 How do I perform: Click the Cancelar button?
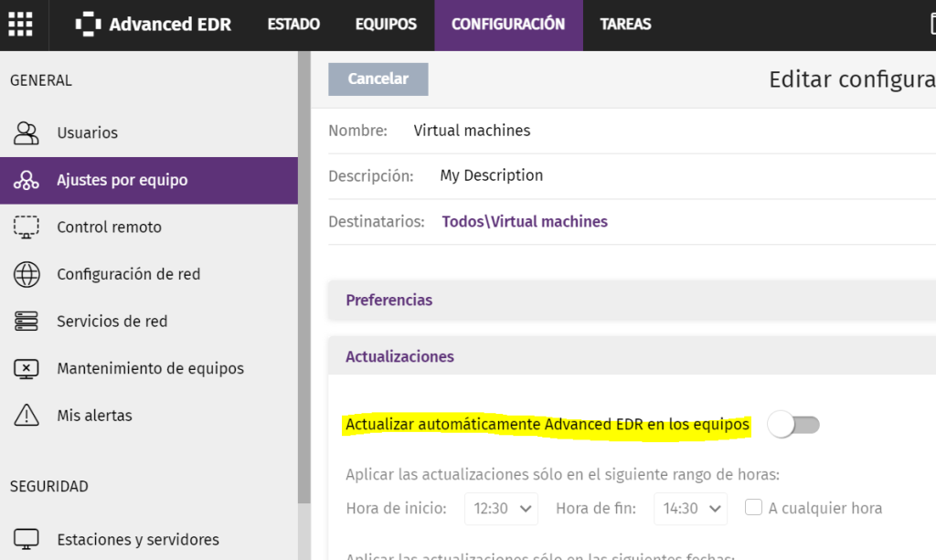point(378,79)
